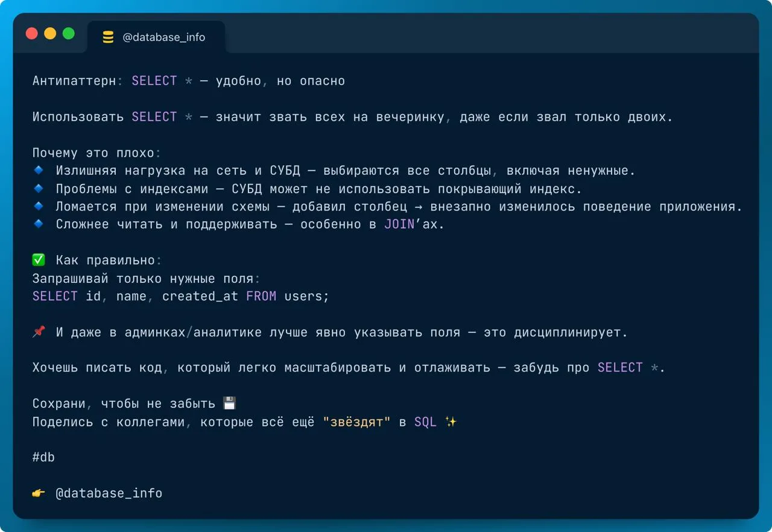
Task: Click the line 'Запрашивай только нужные поля:'
Action: 147,279
